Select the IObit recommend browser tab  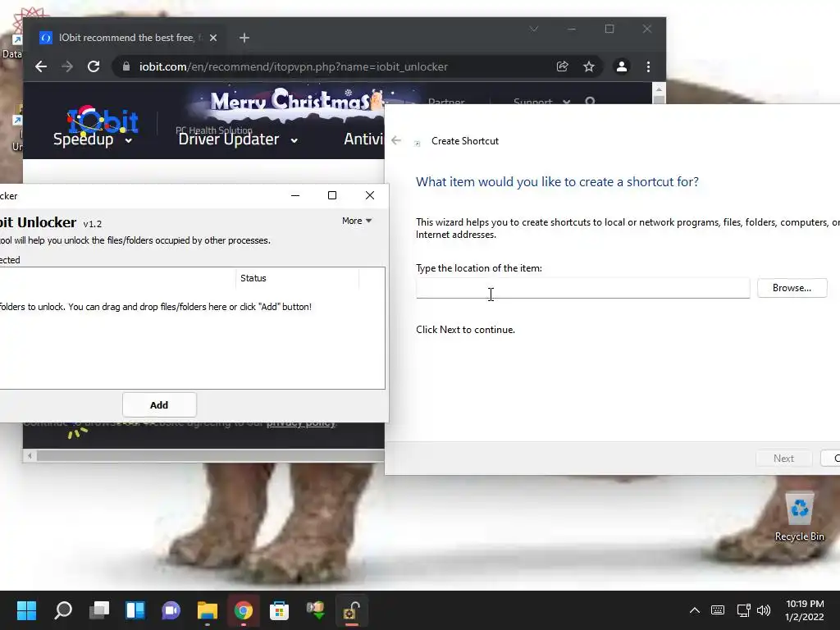coord(129,38)
